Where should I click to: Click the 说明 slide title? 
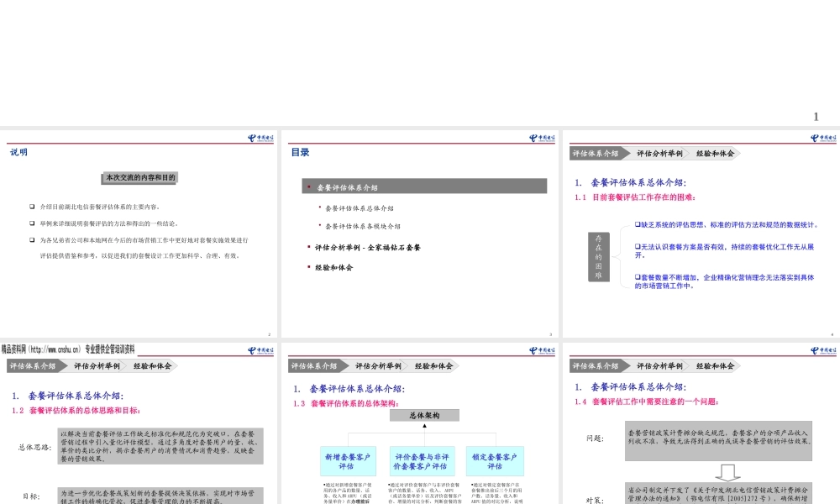pyautogui.click(x=18, y=152)
